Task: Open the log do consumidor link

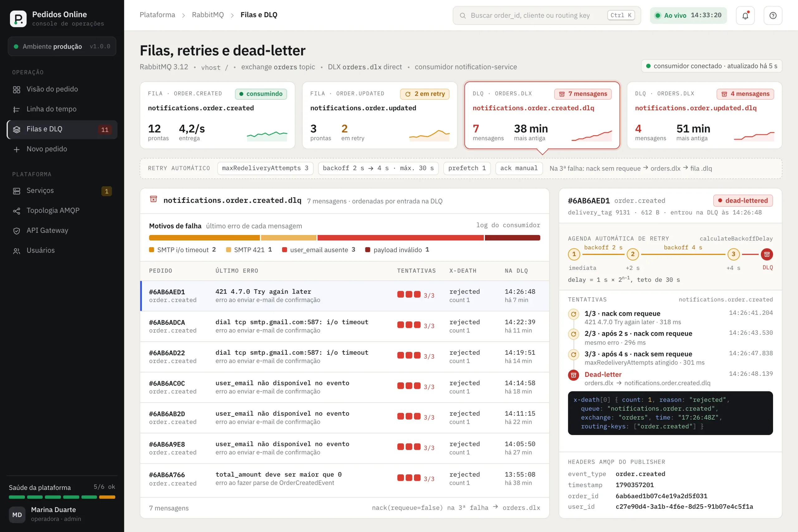Action: point(508,225)
